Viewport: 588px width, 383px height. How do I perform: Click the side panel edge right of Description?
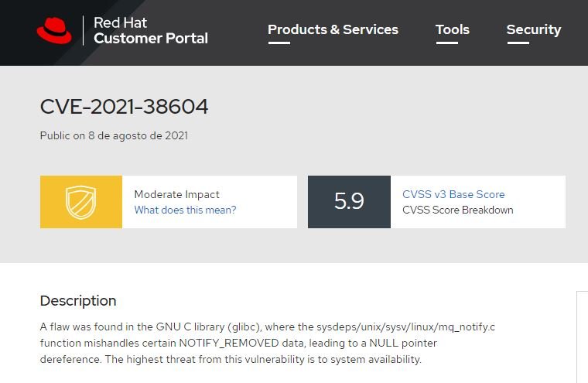click(x=582, y=337)
